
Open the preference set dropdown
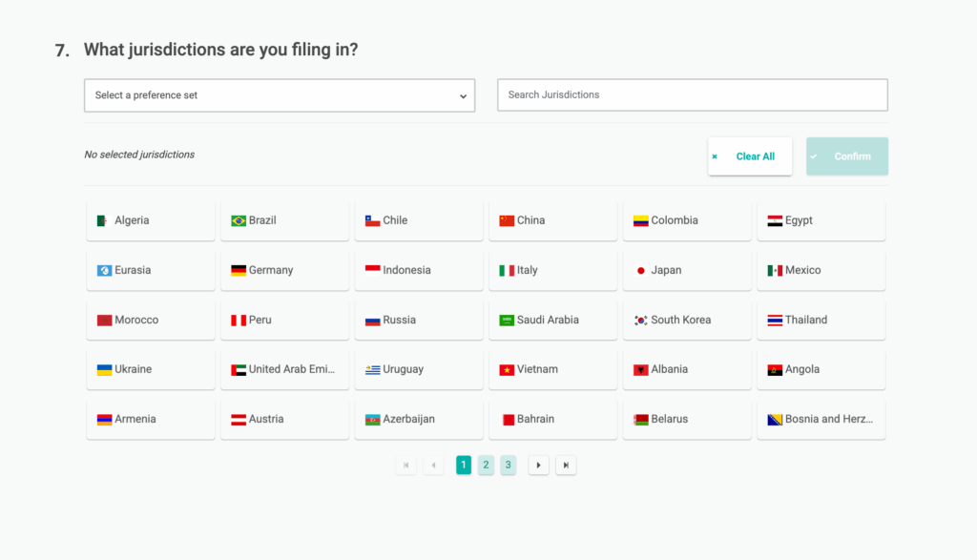(280, 94)
